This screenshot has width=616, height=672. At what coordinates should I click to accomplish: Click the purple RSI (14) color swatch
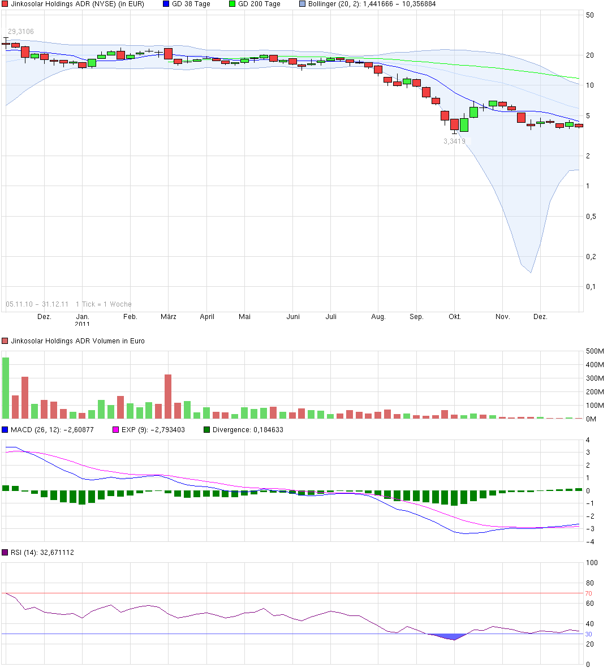click(x=5, y=553)
